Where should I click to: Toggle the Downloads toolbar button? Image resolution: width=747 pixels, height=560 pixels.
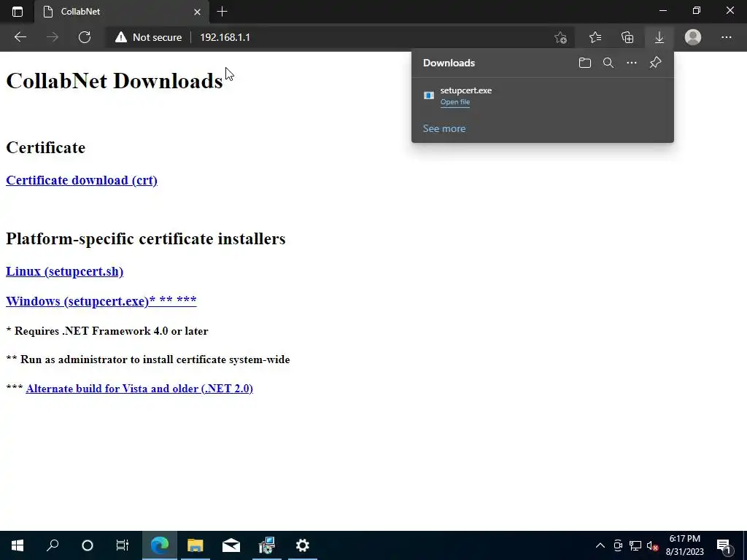[x=659, y=37]
